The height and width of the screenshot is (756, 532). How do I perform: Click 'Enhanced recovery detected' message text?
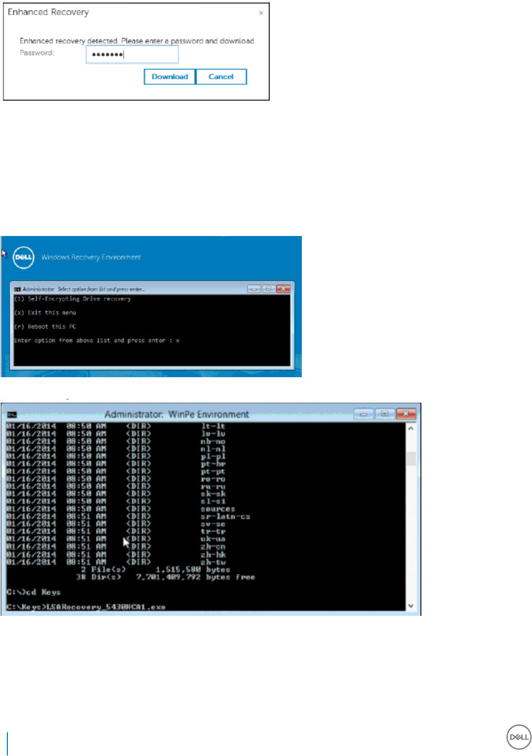[x=137, y=41]
